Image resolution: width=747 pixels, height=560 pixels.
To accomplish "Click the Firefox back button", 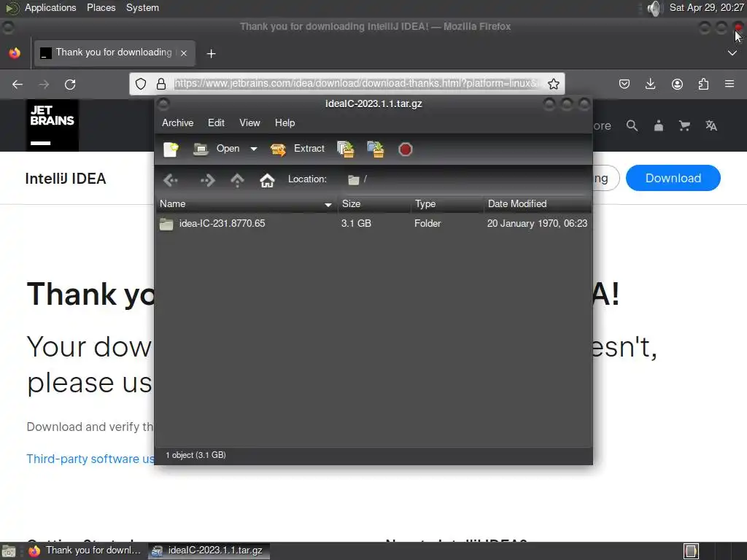I will [x=18, y=85].
